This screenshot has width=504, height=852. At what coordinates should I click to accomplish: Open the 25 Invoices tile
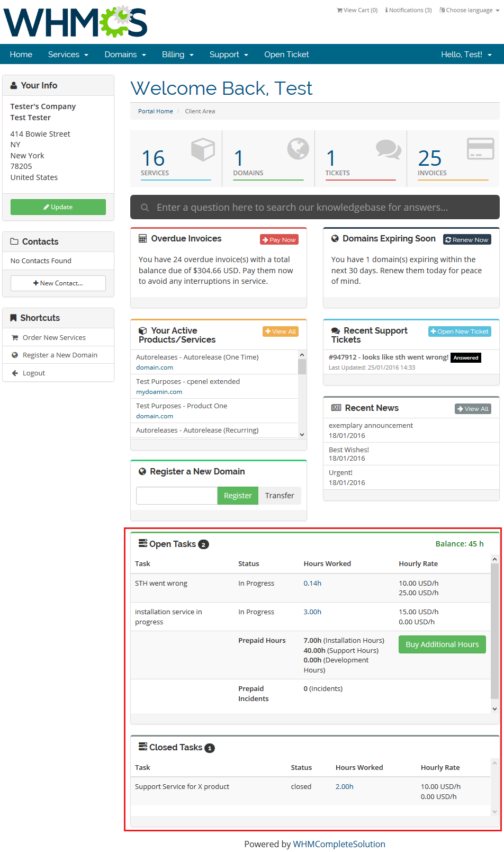tap(453, 158)
